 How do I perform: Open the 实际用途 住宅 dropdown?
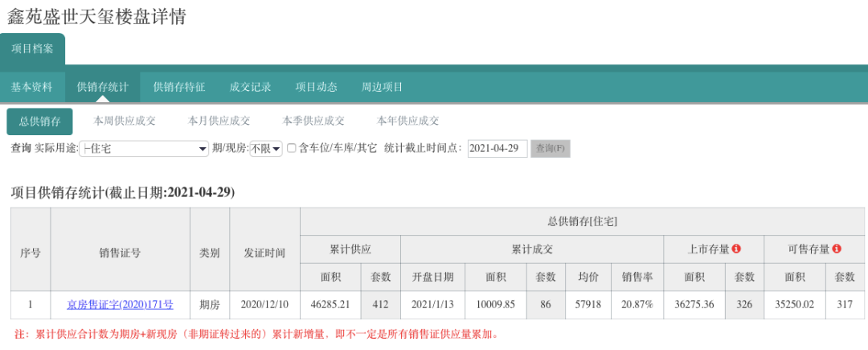143,148
